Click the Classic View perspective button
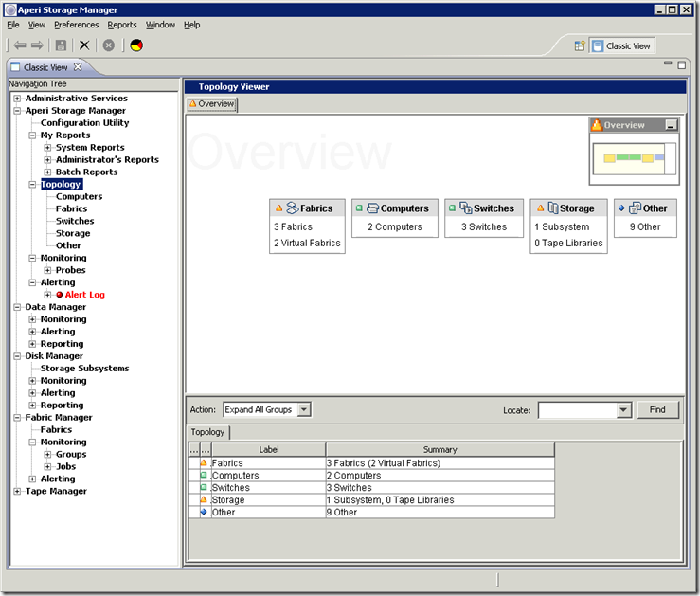The width and height of the screenshot is (700, 596). pos(622,46)
